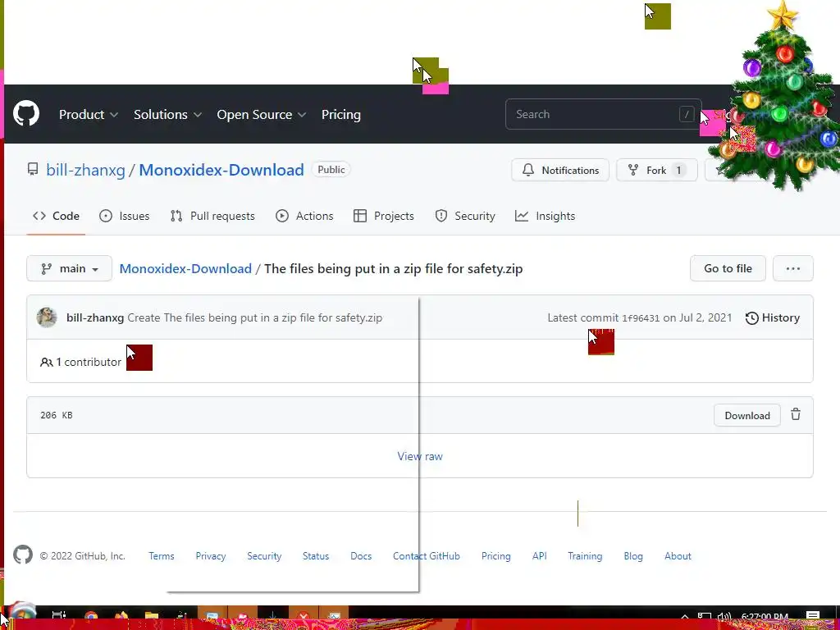Click the slash shortcut icon in Search
This screenshot has height=630, width=840.
pos(687,114)
